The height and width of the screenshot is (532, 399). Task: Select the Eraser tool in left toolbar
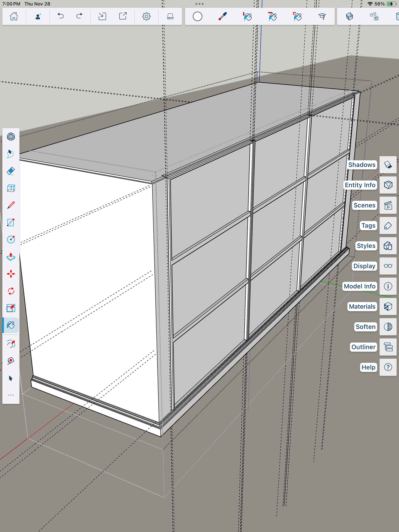pyautogui.click(x=11, y=171)
